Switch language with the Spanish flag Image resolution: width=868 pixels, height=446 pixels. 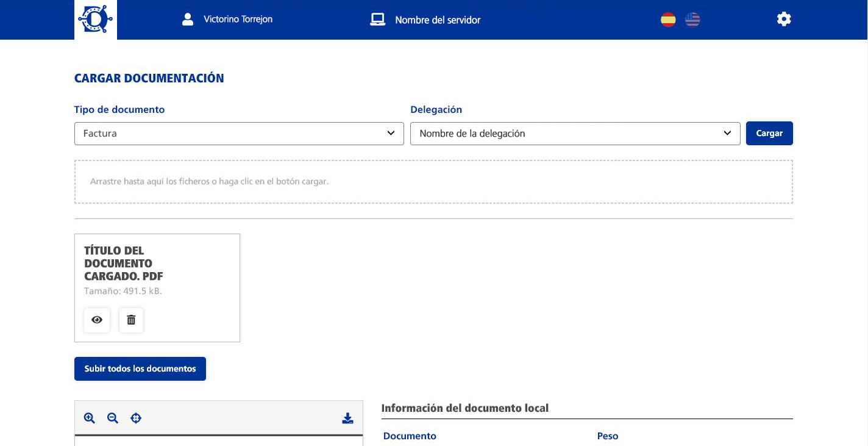click(x=668, y=20)
